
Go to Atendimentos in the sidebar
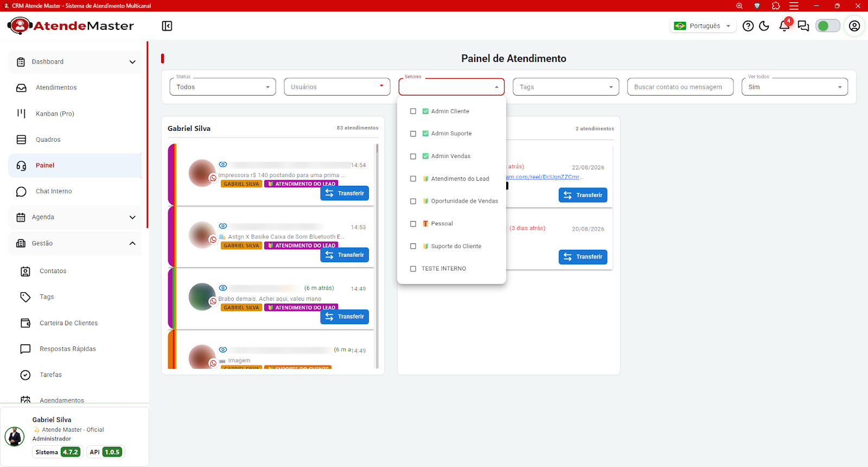(x=75, y=87)
